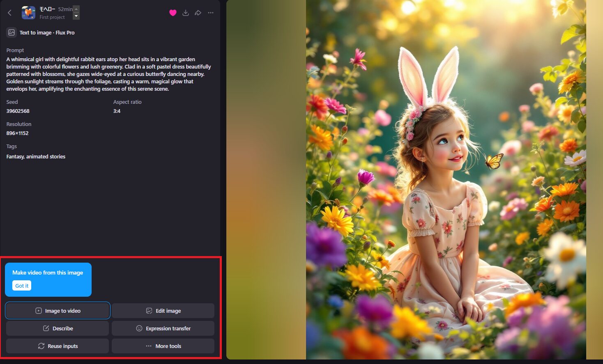Viewport: 603px width, 364px height.
Task: Navigate back with the left chevron arrow
Action: (x=9, y=12)
